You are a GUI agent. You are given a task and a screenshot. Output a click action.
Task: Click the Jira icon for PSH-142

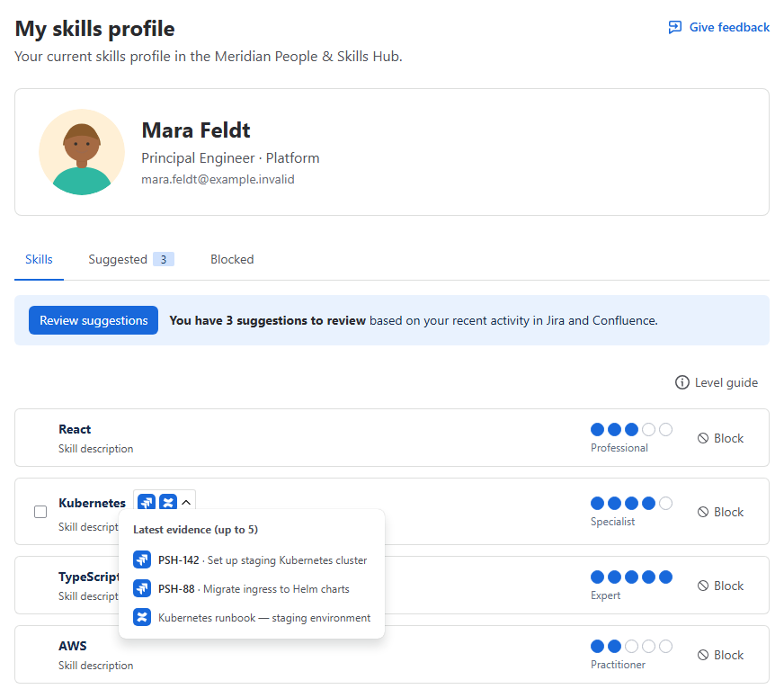[x=142, y=559]
